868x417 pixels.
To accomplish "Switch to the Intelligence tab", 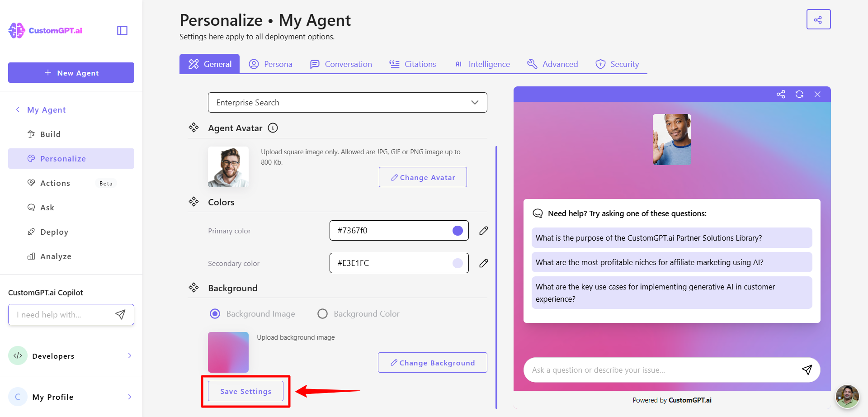I will (482, 64).
